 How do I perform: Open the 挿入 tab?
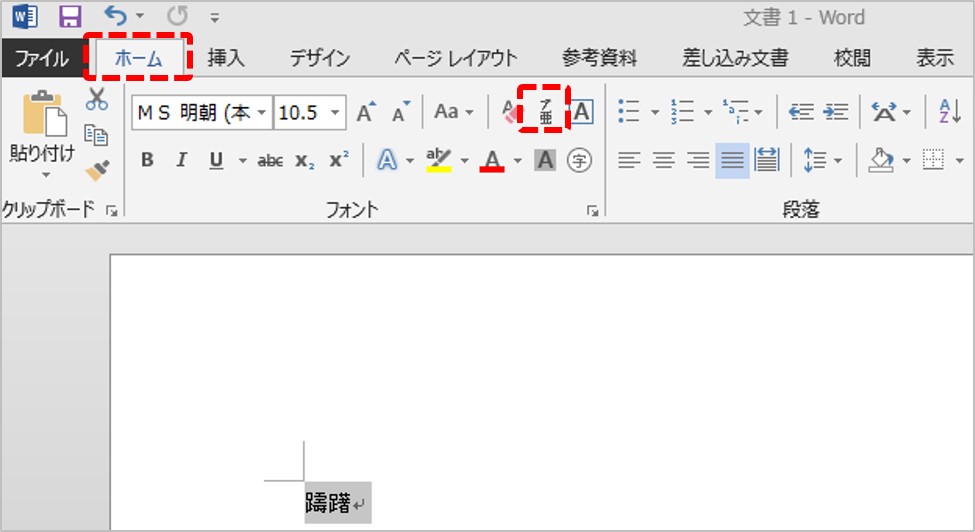(226, 58)
